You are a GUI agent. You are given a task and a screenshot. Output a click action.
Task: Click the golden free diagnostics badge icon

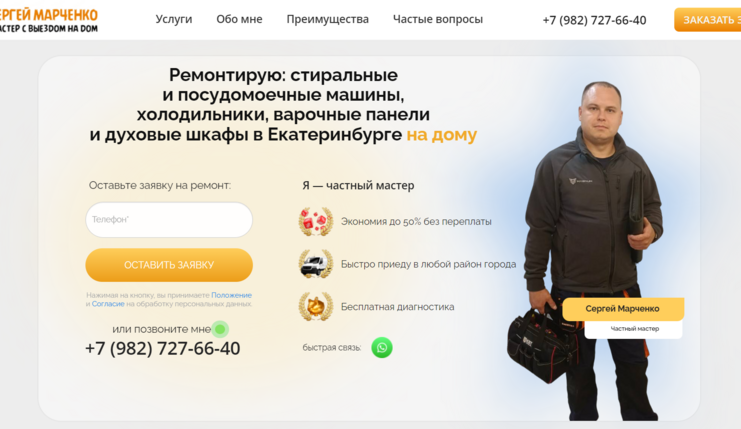[x=316, y=306]
